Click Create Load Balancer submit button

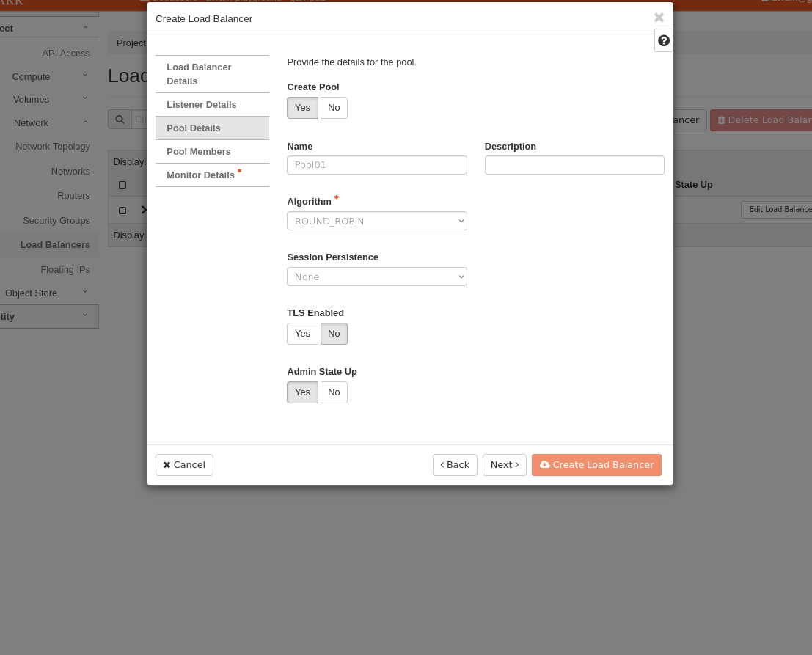tap(596, 465)
